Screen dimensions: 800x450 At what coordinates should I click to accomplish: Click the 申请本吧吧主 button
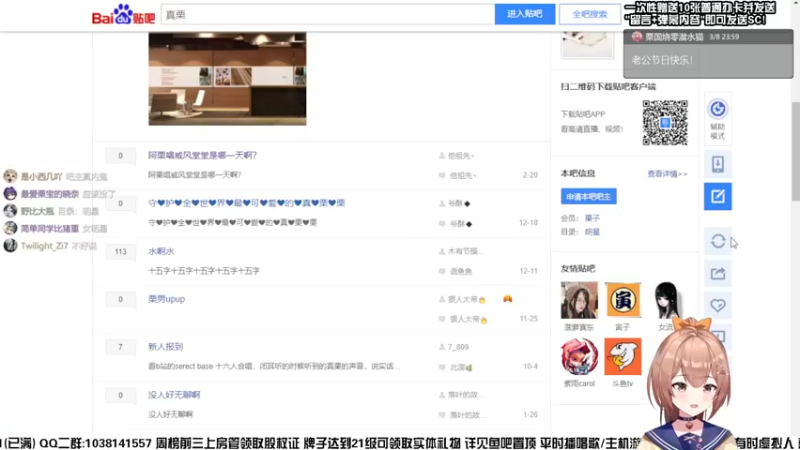tap(588, 196)
